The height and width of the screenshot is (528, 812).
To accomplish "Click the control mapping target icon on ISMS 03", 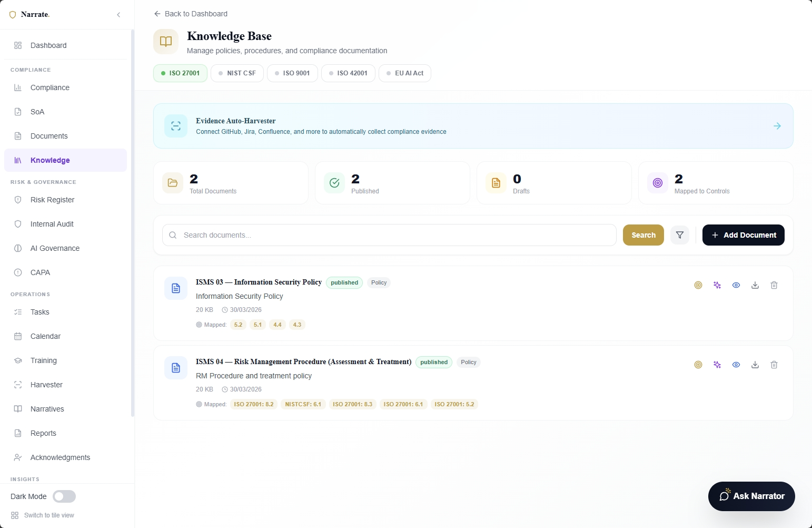I will point(698,285).
